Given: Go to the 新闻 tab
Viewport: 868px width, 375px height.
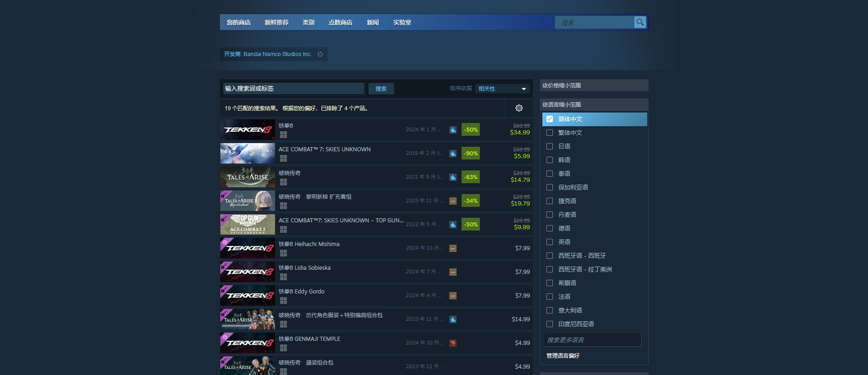Looking at the screenshot, I should coord(373,22).
